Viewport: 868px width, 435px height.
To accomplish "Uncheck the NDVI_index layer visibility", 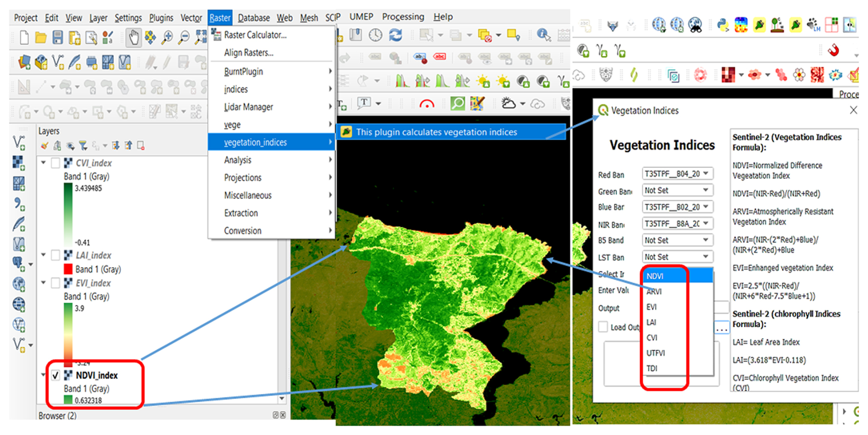I will pyautogui.click(x=56, y=375).
